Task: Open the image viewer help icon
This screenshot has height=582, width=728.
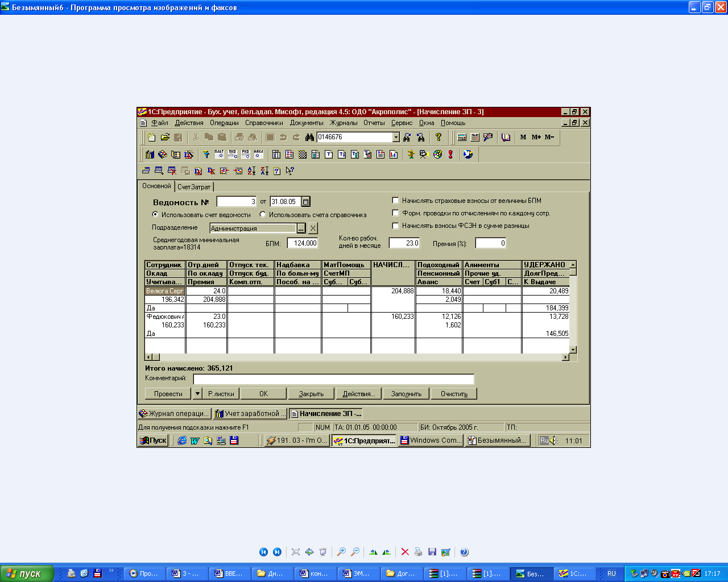Action: (x=464, y=552)
